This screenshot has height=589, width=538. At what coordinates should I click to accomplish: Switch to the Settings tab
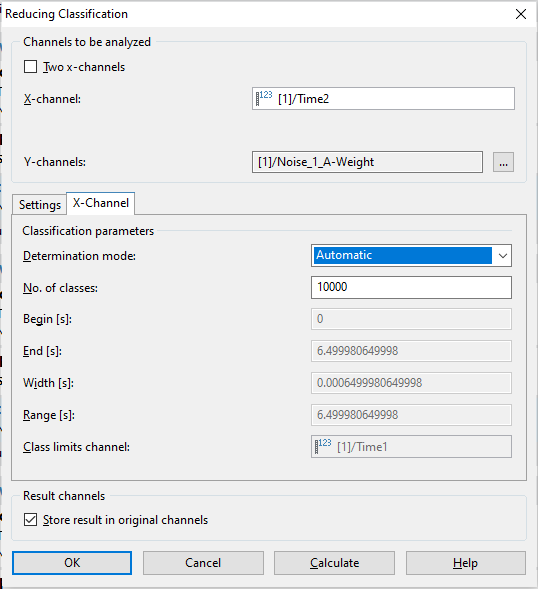pyautogui.click(x=39, y=205)
